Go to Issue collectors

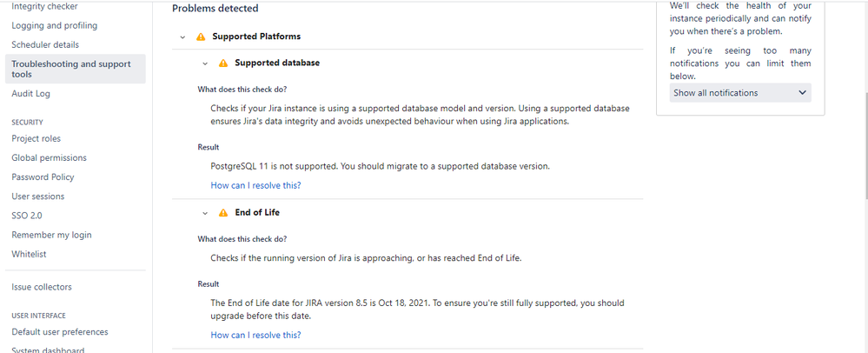[x=41, y=287]
